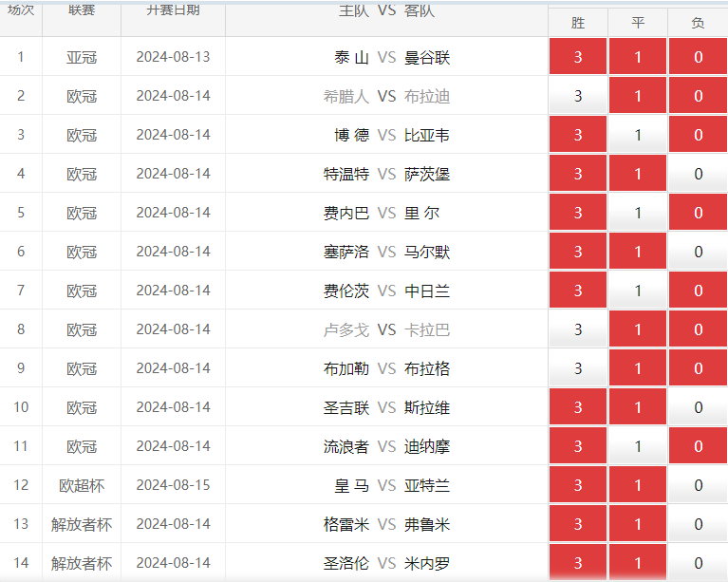Select loss option 0 for 格雷米 VS 弗鲁米

698,525
